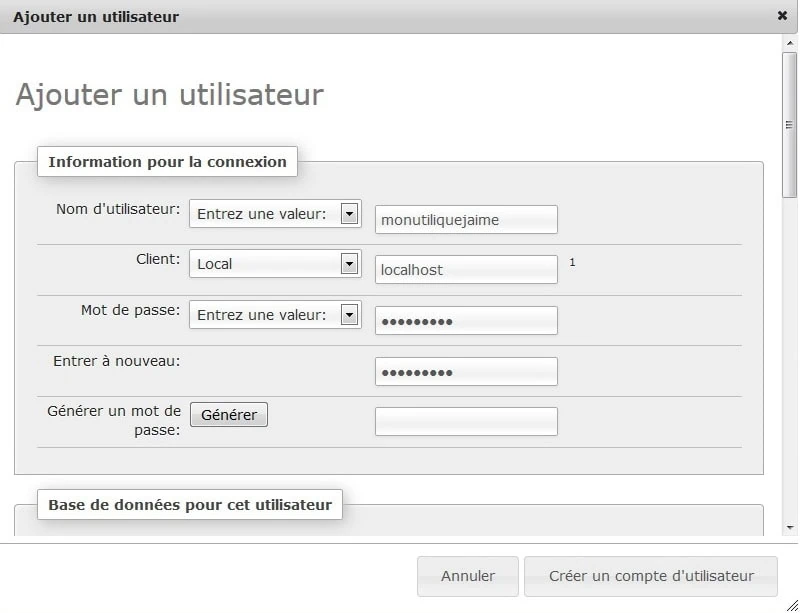Click the Mot de passe password field
Viewport: 800px width, 613px height.
pyautogui.click(x=465, y=320)
